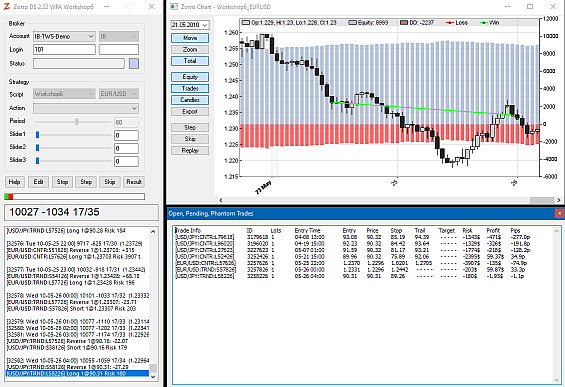Click the chart scroll right arrow
Screen dimensions: 565x387
pyautogui.click(x=559, y=200)
